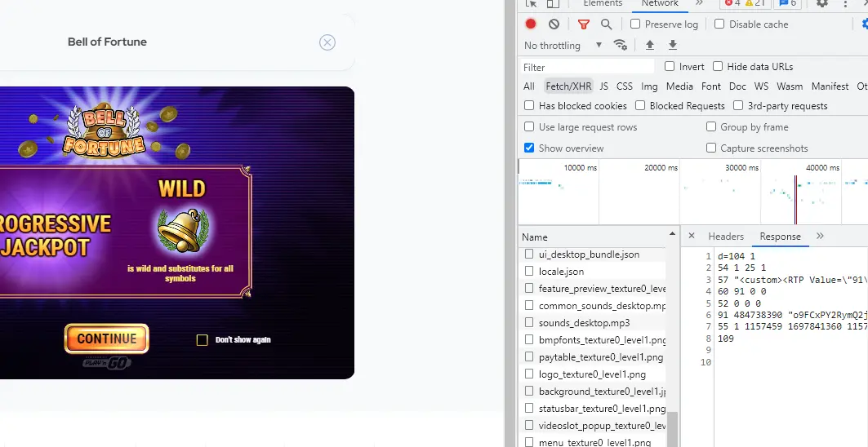Show more request detail tabs chevron
868x447 pixels.
820,236
